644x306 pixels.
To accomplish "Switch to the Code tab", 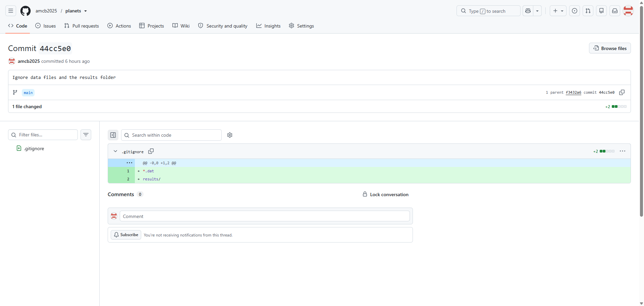I will point(18,26).
